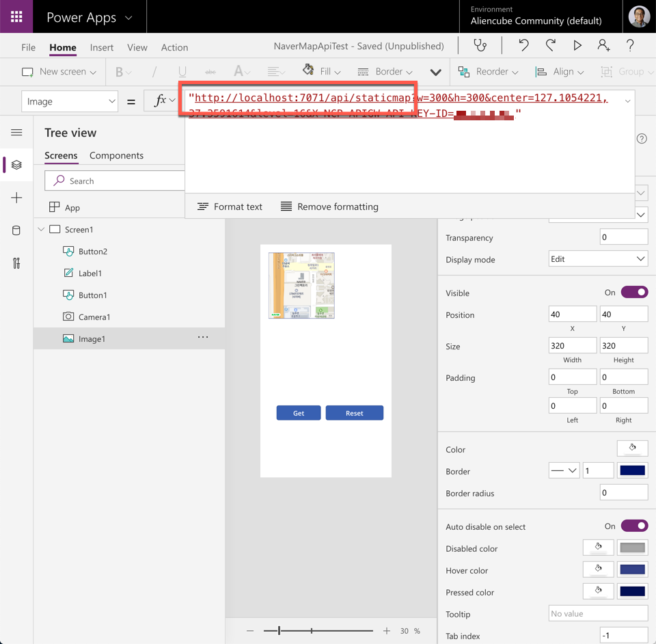The width and height of the screenshot is (656, 644).
Task: Switch to the Components tab
Action: tap(116, 155)
